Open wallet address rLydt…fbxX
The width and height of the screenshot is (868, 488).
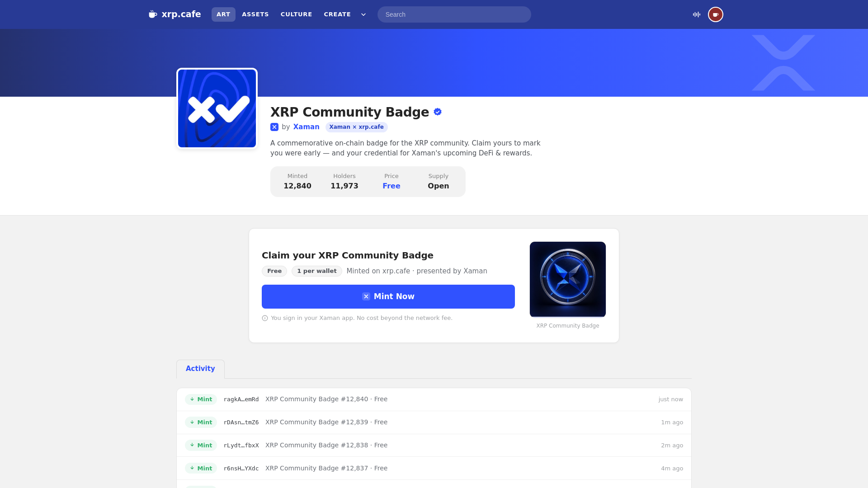click(241, 446)
